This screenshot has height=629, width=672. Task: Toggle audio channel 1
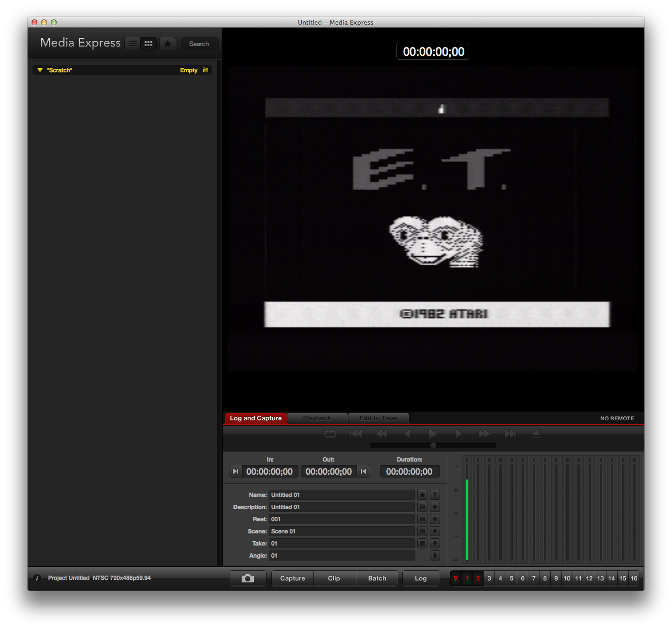pos(467,579)
